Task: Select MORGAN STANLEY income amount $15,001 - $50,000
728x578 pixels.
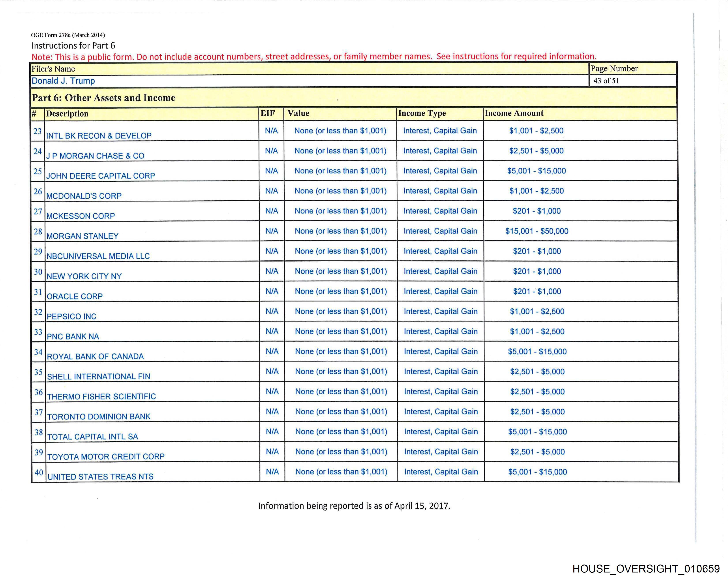Action: [x=537, y=231]
